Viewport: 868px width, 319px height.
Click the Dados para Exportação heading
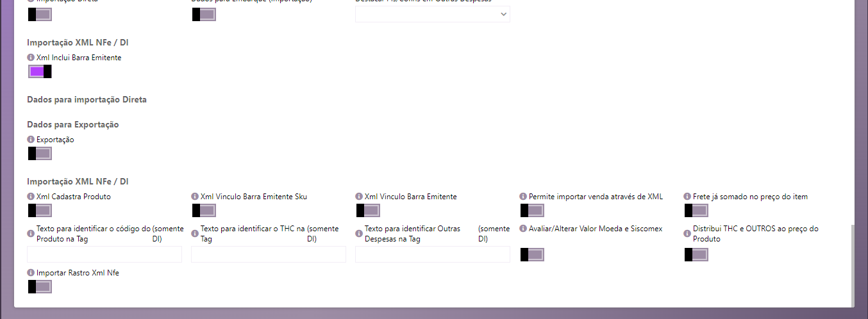[x=73, y=124]
